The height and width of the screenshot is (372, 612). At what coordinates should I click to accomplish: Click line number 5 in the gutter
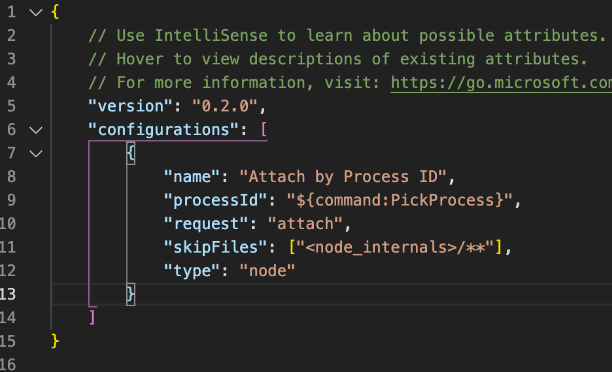click(11, 106)
